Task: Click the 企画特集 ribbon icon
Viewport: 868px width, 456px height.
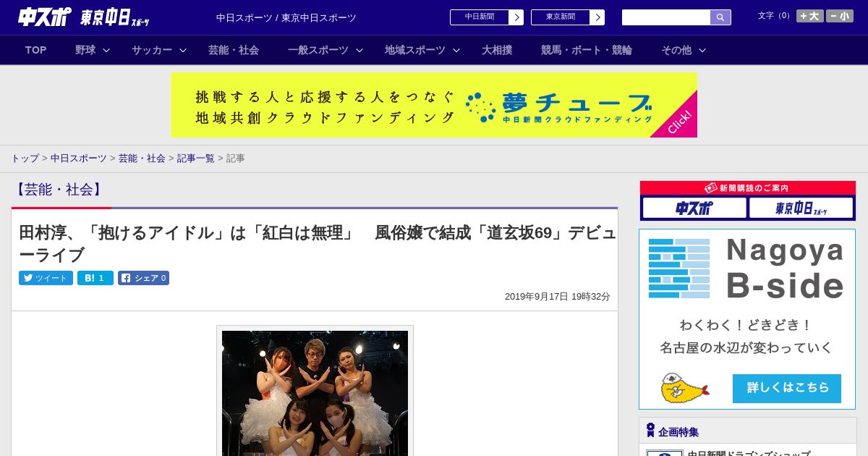Action: 650,430
